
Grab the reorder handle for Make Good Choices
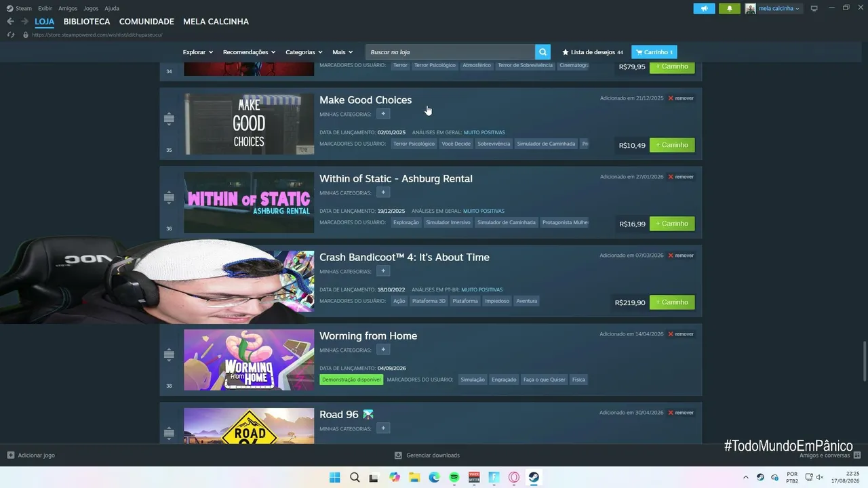pyautogui.click(x=169, y=119)
